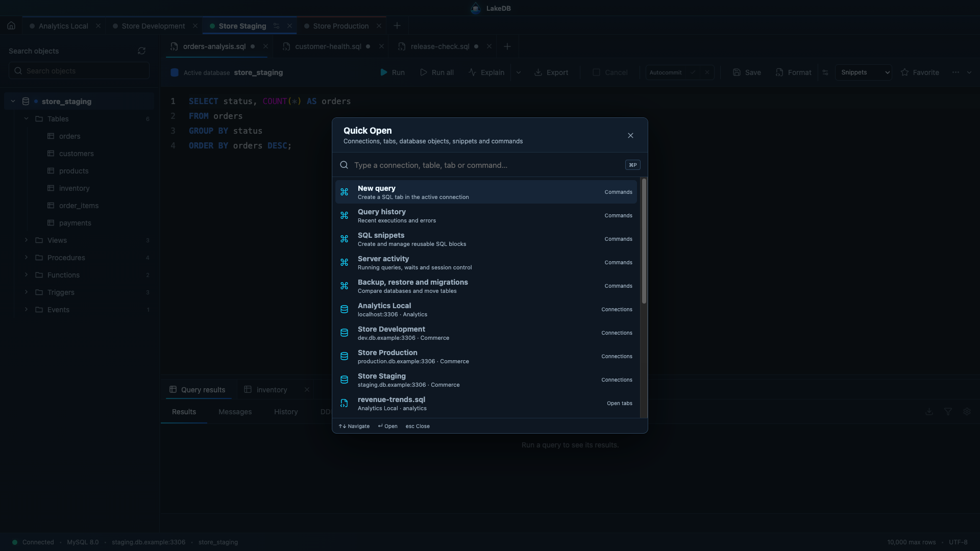Close the Store Staging connection tab

[289, 26]
